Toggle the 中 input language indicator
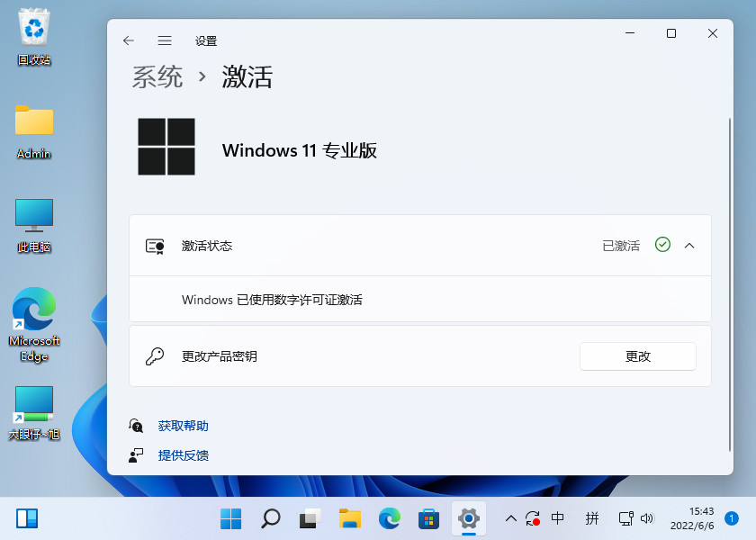756x540 pixels. pos(557,518)
